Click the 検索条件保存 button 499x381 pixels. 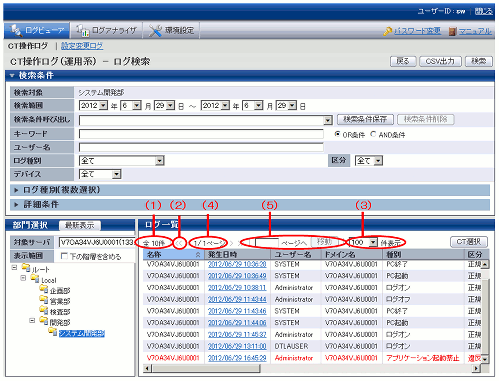[365, 119]
